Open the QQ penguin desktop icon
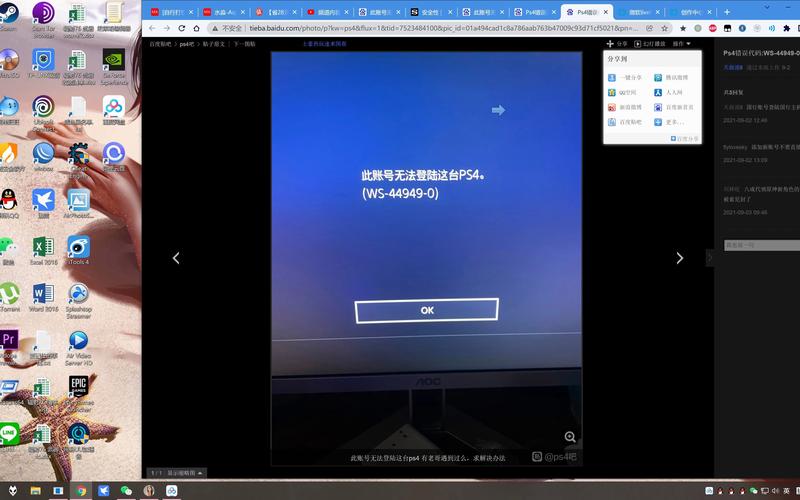Viewport: 800px width, 500px height. [9, 202]
